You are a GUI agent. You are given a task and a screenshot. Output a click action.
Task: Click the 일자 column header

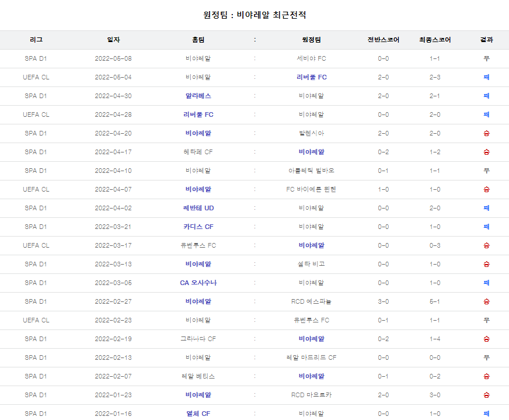point(113,40)
